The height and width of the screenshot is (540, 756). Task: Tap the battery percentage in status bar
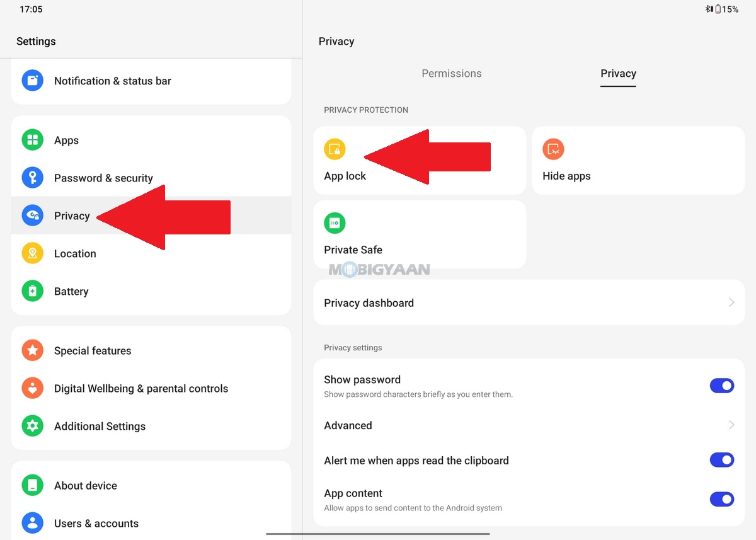pyautogui.click(x=730, y=9)
